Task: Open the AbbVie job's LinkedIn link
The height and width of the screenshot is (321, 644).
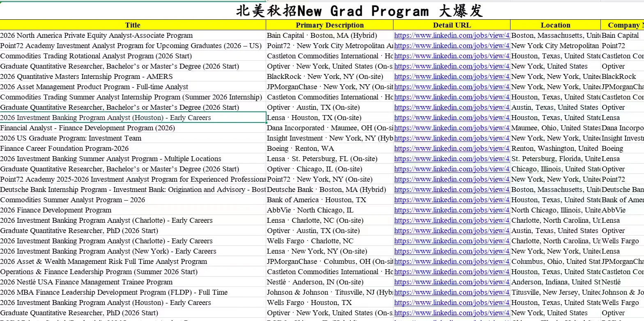Action: click(452, 210)
